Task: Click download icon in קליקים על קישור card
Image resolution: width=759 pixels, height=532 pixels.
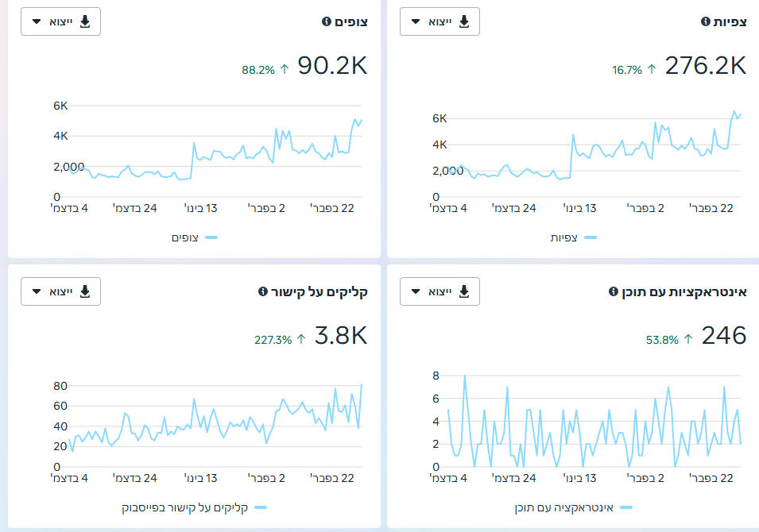Action: [85, 291]
